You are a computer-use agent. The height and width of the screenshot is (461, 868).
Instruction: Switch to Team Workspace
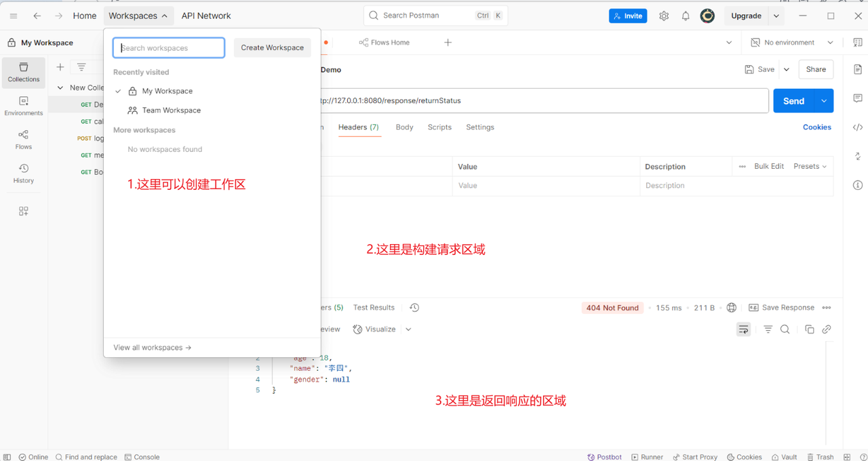(x=171, y=111)
